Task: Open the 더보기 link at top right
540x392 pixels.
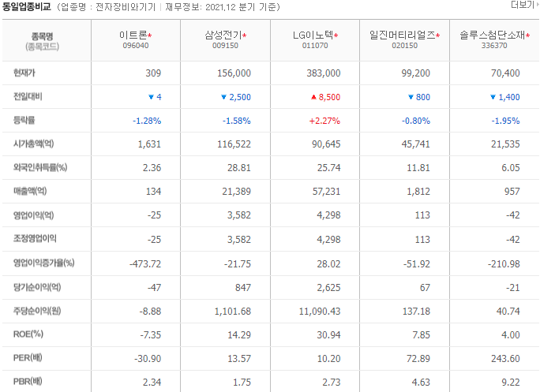Action: point(524,5)
